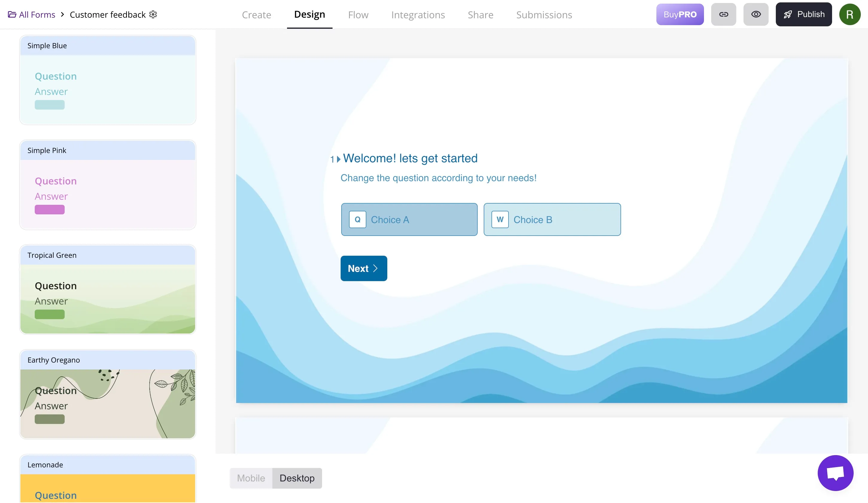
Task: Click the All Forms home icon
Action: coord(11,14)
